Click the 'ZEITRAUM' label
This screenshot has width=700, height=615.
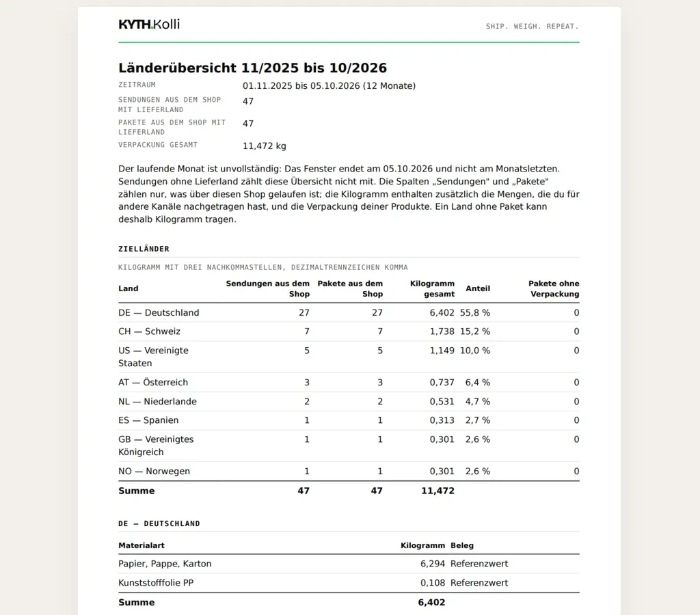(x=137, y=85)
